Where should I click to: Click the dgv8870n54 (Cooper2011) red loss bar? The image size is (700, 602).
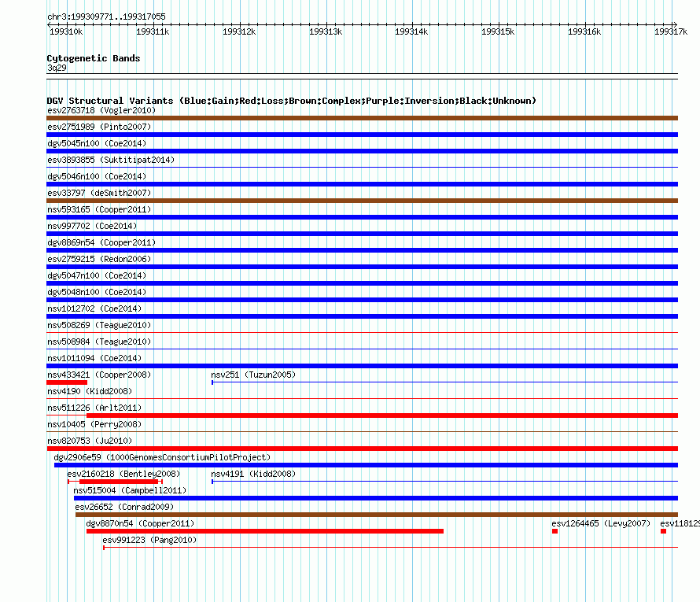point(265,531)
